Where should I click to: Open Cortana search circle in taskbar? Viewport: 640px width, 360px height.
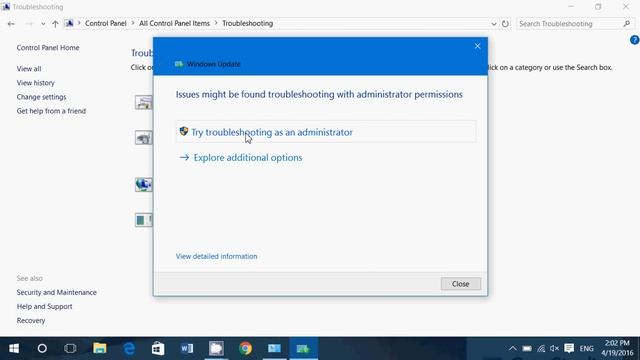pyautogui.click(x=42, y=349)
